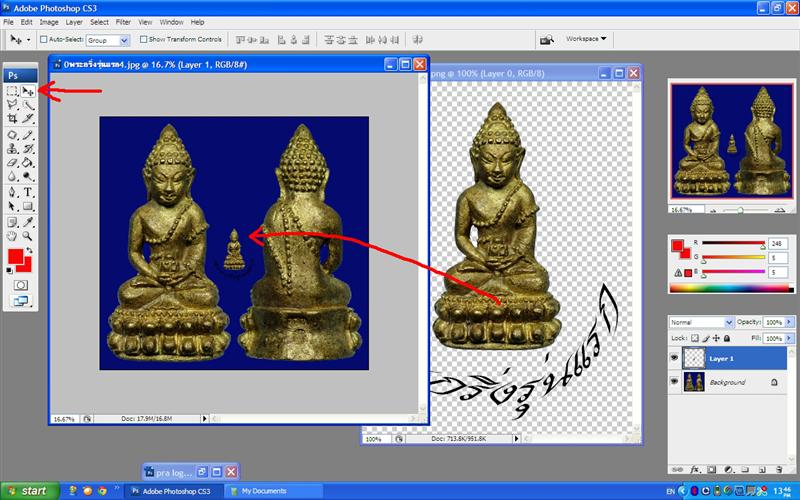Toggle visibility of the Background layer
This screenshot has height=500, width=800.
pos(674,382)
